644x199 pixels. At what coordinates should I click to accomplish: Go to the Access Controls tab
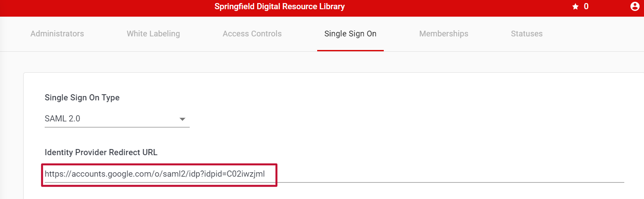[x=252, y=34]
